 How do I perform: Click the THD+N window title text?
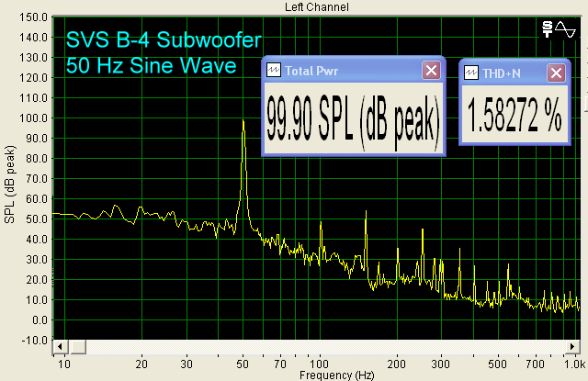(x=502, y=73)
